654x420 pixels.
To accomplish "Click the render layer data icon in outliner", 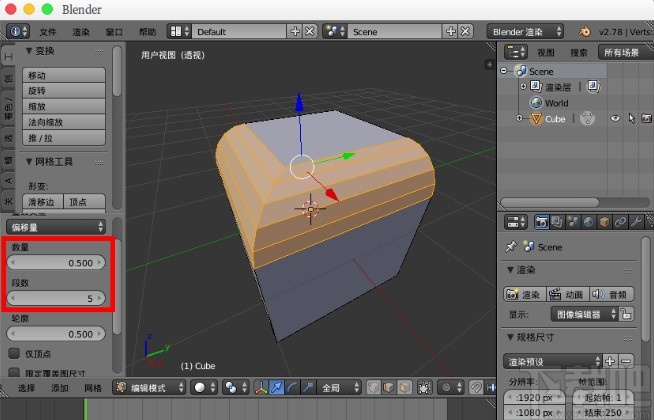I will click(x=593, y=87).
